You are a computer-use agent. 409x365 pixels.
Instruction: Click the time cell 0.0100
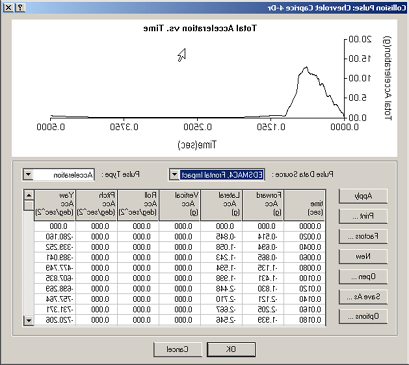(x=304, y=278)
